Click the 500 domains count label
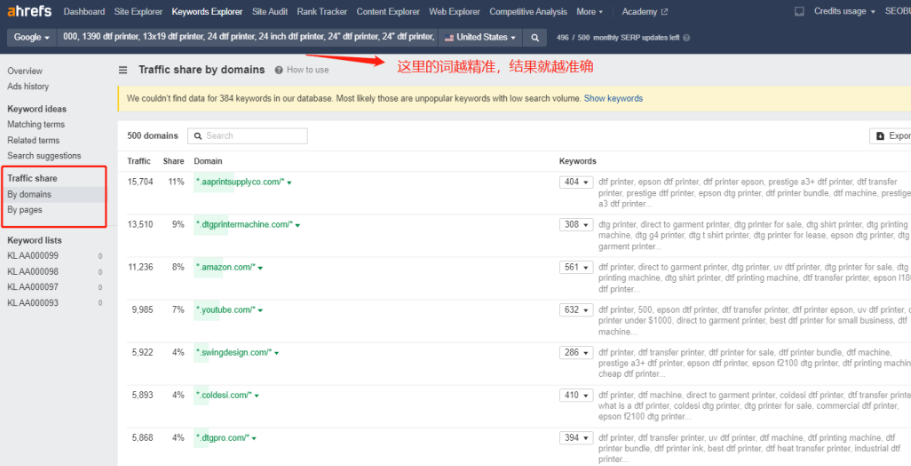 152,135
